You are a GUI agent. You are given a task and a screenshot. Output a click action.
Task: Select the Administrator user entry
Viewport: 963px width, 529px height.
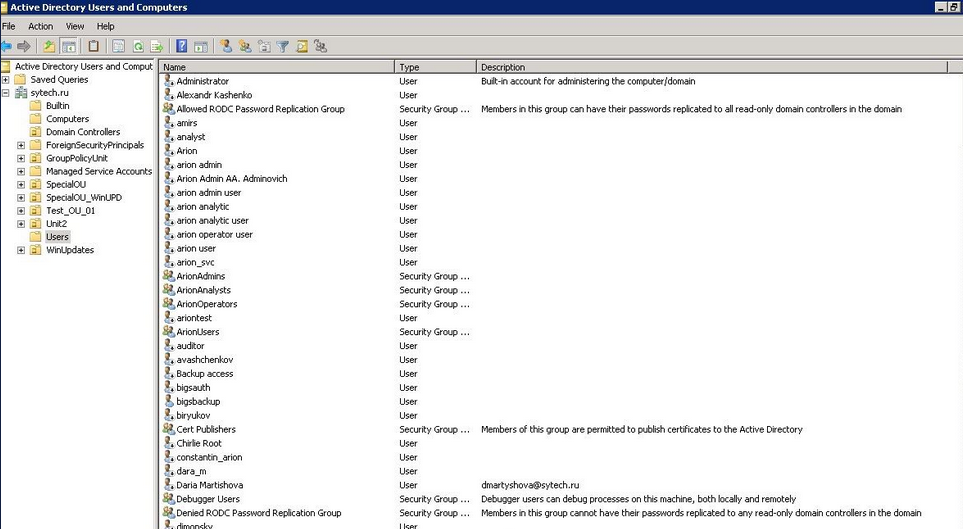click(x=202, y=81)
